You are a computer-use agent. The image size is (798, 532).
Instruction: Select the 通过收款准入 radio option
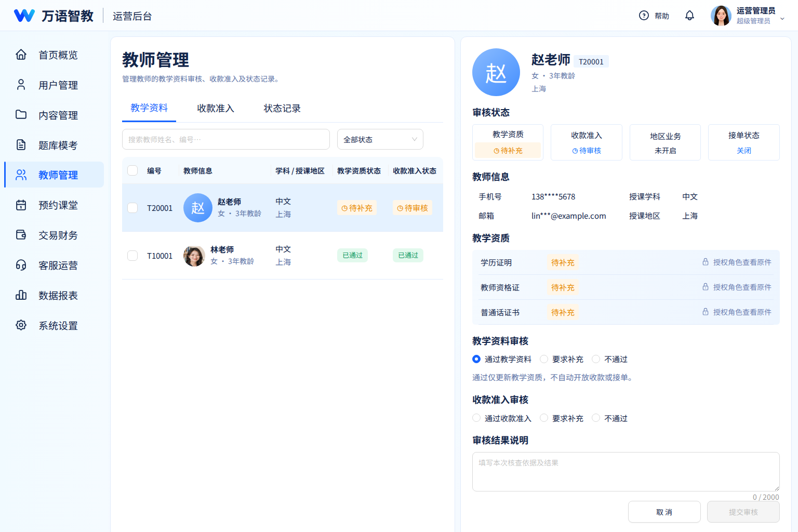pyautogui.click(x=502, y=418)
